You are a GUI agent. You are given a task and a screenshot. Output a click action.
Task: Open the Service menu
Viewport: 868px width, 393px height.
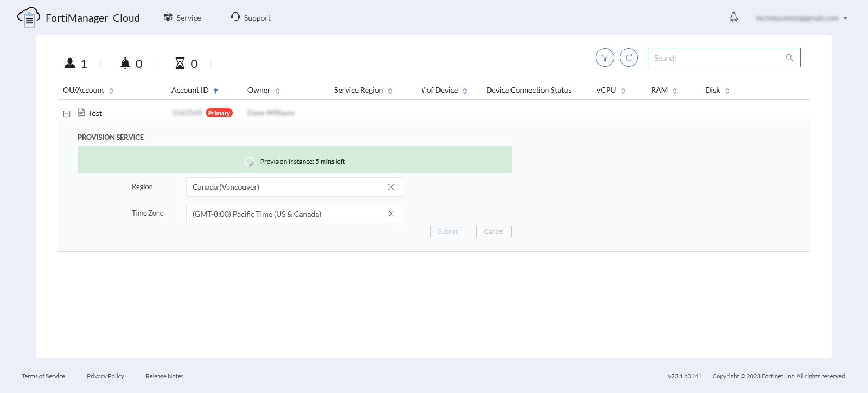point(182,18)
